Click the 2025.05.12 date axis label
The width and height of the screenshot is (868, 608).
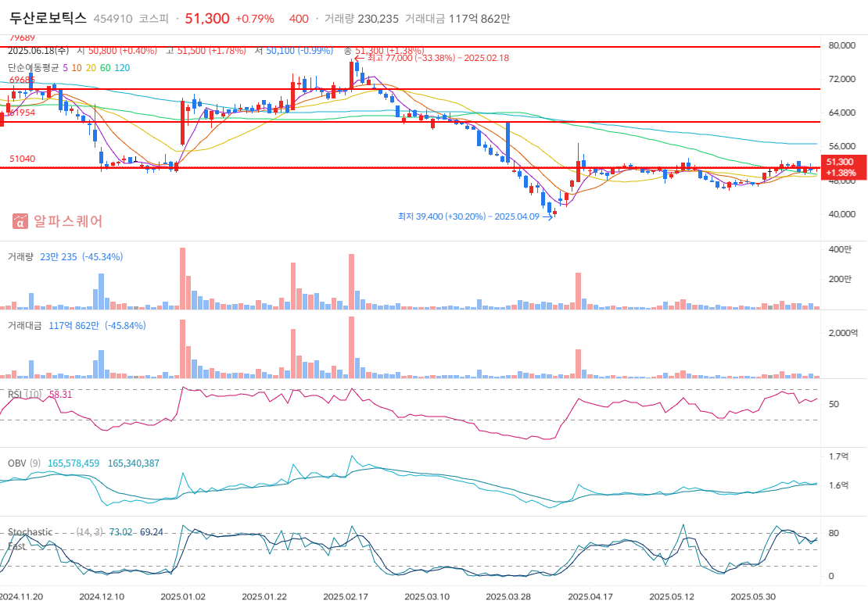click(672, 597)
